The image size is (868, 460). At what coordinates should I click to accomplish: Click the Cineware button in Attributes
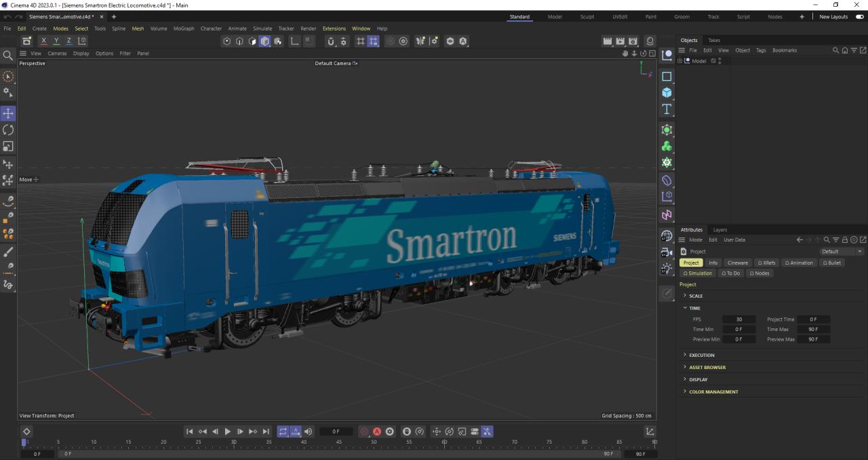(x=737, y=263)
